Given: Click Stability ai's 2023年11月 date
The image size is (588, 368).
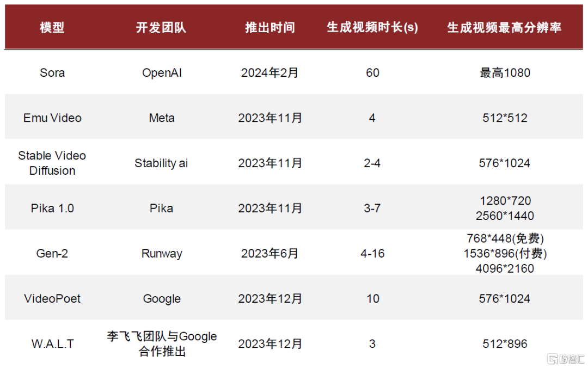Looking at the screenshot, I should [x=270, y=163].
